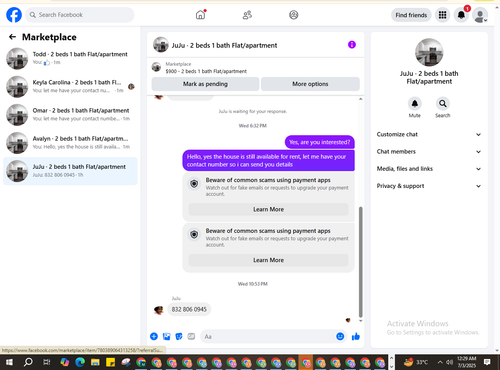
Task: Launch Microsoft Edge from the taskbar
Action: click(x=80, y=362)
